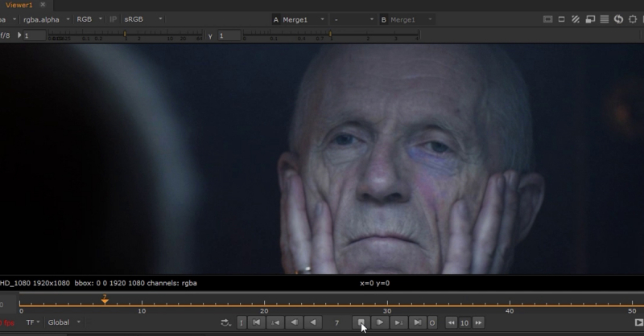Close the Viewer1 tab
The image size is (644, 336).
43,5
